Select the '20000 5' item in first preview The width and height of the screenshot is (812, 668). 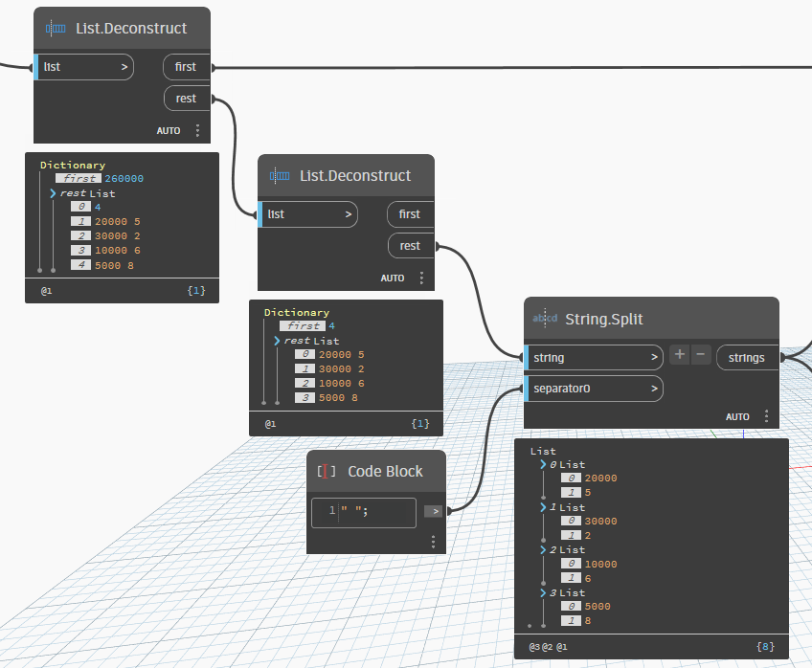118,221
